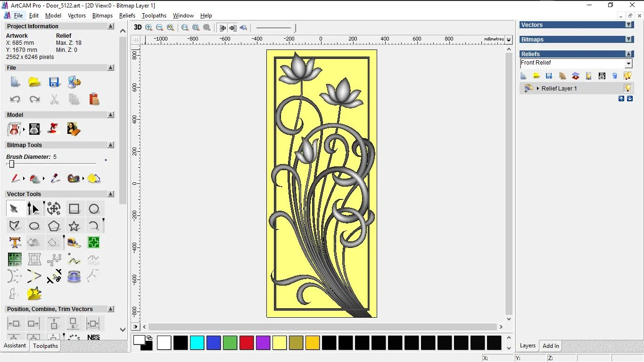
Task: Select the cyan color swatch
Action: tap(197, 343)
